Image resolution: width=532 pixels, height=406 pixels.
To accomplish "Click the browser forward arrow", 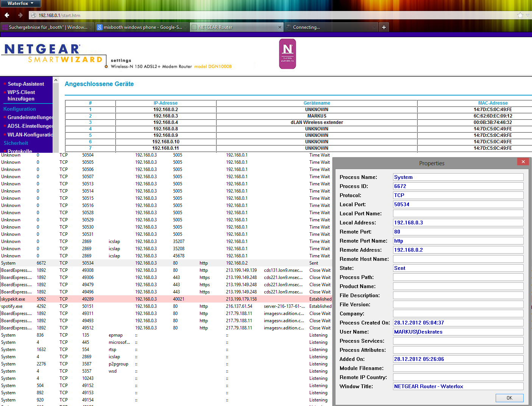I will (x=20, y=15).
